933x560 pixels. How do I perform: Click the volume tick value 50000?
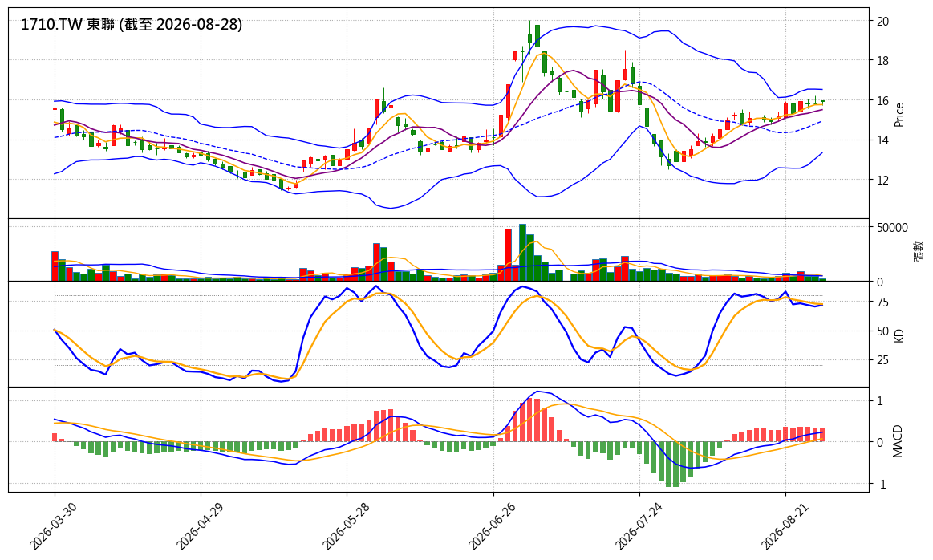(892, 227)
